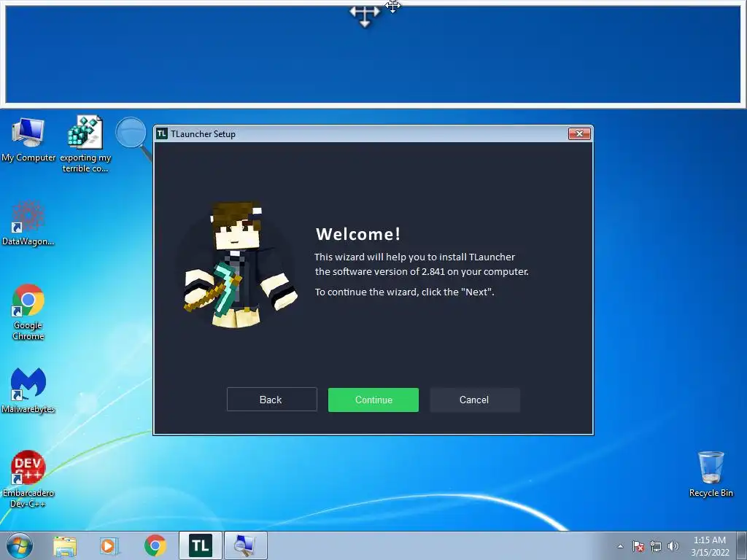Open the Windows Start menu orb
This screenshot has height=560, width=747.
(19, 545)
